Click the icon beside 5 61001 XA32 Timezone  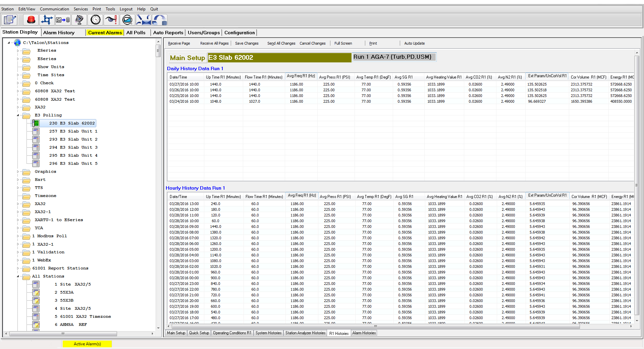36,316
